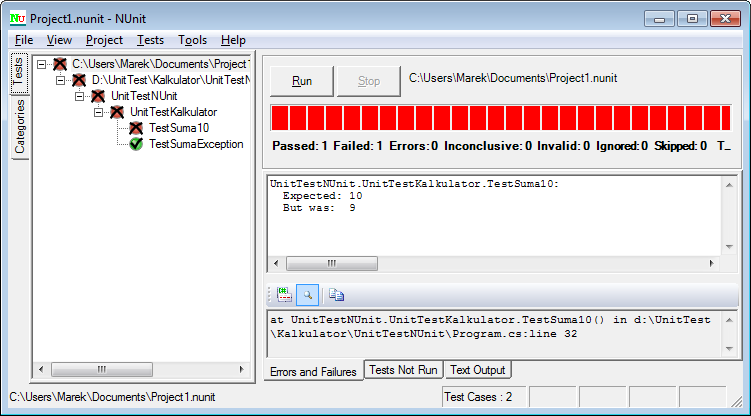Collapse the root Project1.nunit tree node
The width and height of the screenshot is (751, 416).
tap(42, 64)
